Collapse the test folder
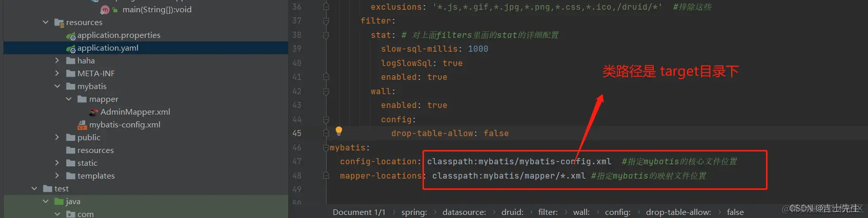Screen dimensions: 868x218 pos(34,189)
